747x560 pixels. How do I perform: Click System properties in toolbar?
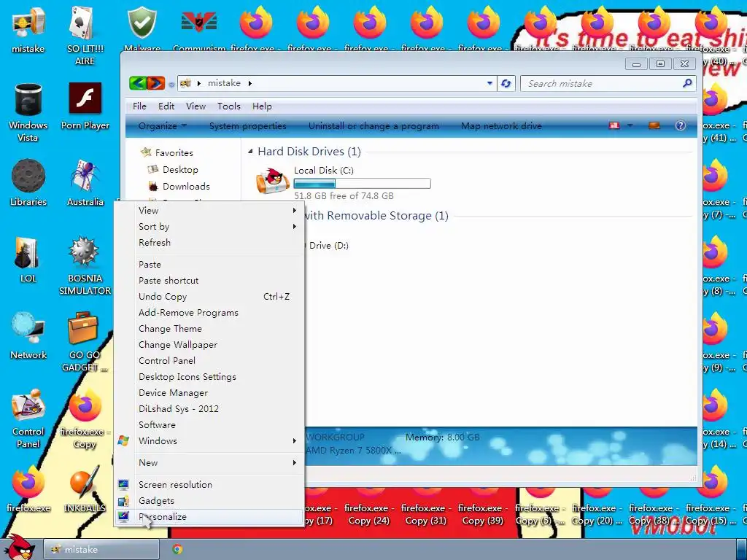click(x=248, y=125)
